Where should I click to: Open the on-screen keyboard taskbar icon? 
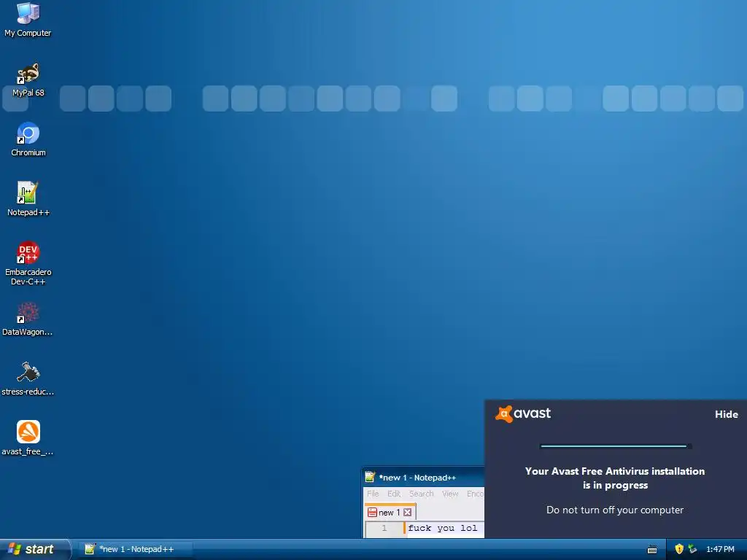(652, 550)
